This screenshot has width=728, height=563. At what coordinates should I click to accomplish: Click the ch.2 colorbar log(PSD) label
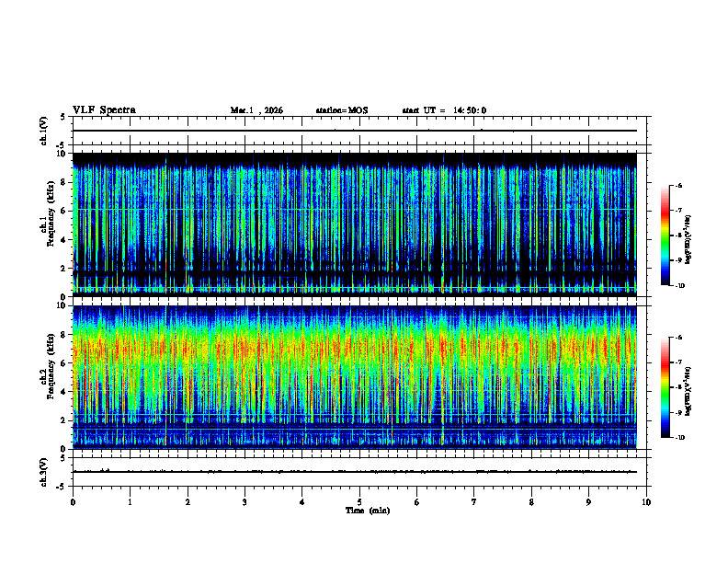pyautogui.click(x=688, y=391)
